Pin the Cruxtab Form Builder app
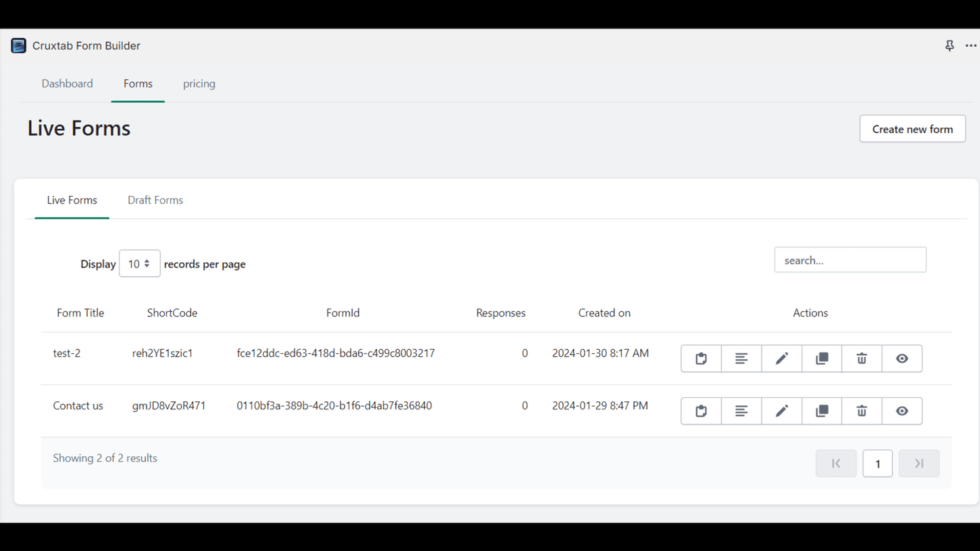 click(949, 45)
